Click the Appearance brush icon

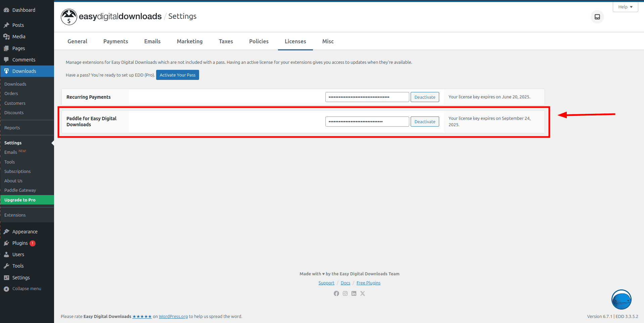point(6,232)
